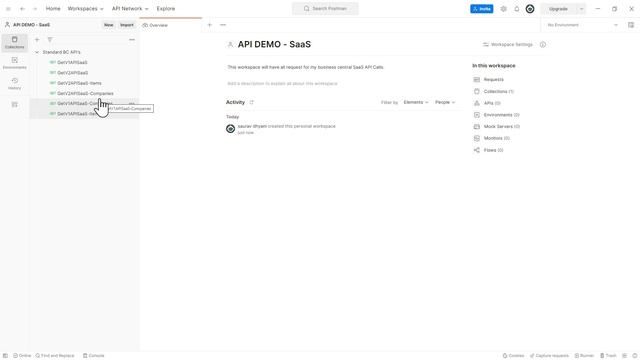Open a new tab with plus
The image size is (640, 360).
(x=209, y=25)
